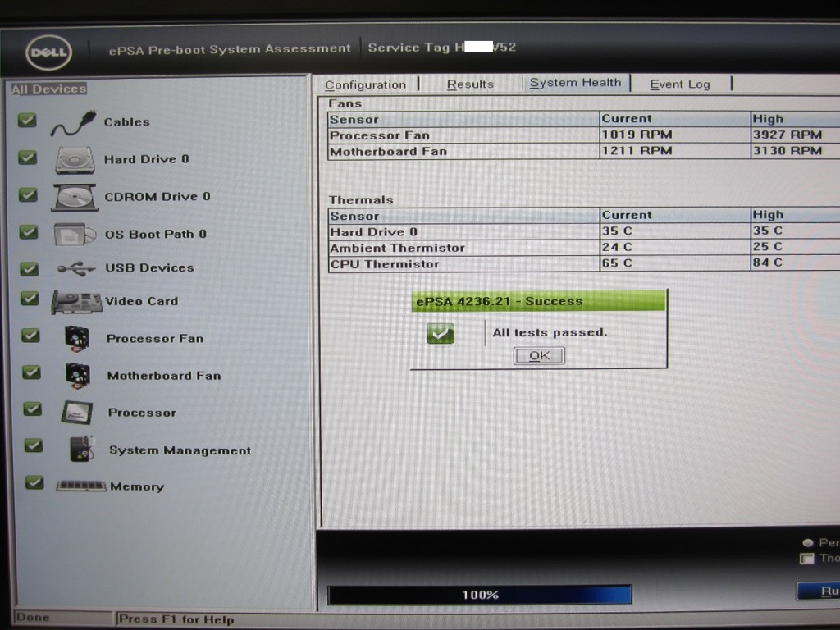Image resolution: width=840 pixels, height=630 pixels.
Task: Click the Processor Fan label in device list
Action: [155, 339]
